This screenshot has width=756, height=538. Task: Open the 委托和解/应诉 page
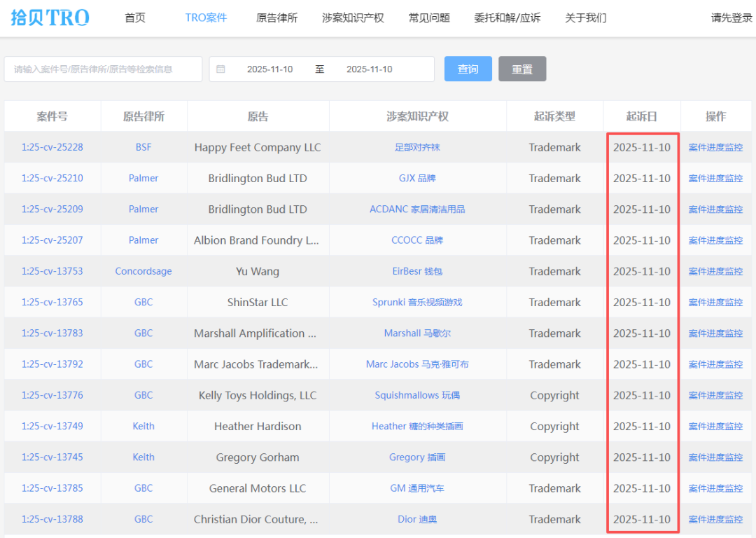point(507,18)
